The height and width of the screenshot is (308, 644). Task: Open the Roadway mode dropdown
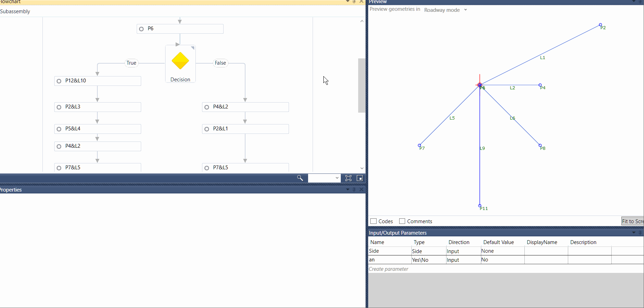tap(445, 10)
